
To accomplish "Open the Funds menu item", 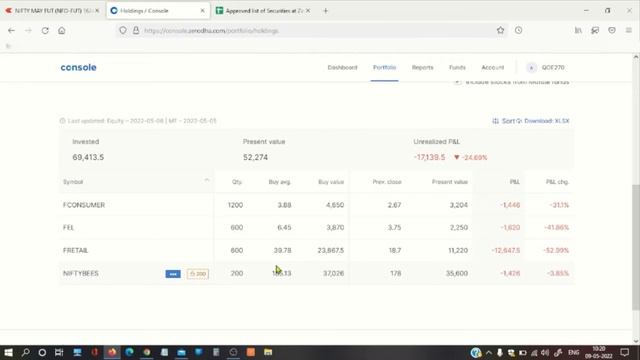I will pyautogui.click(x=457, y=67).
